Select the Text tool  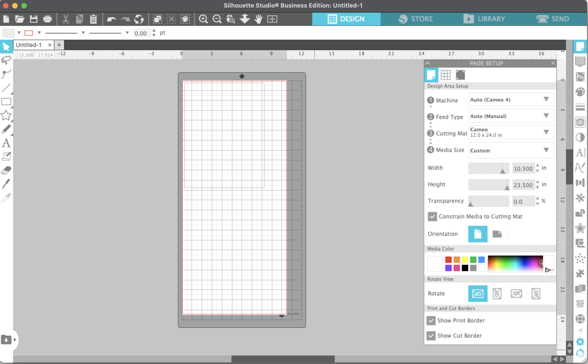(x=6, y=143)
